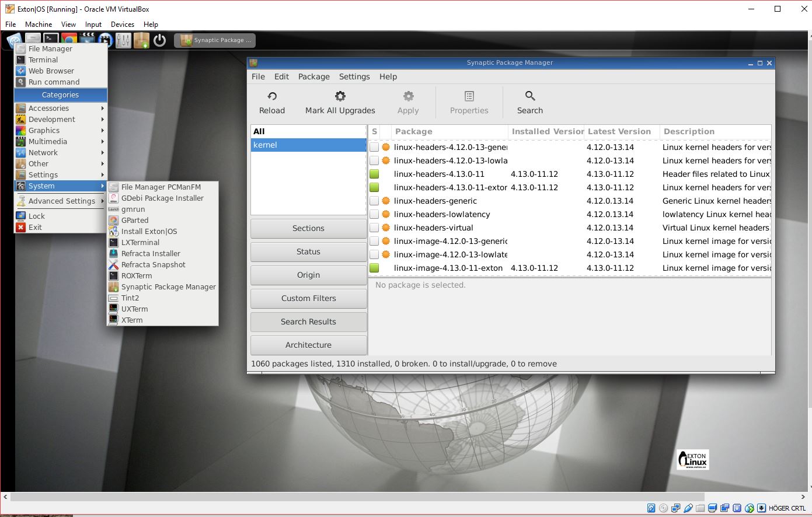Click the Lock menu icon

click(x=21, y=216)
